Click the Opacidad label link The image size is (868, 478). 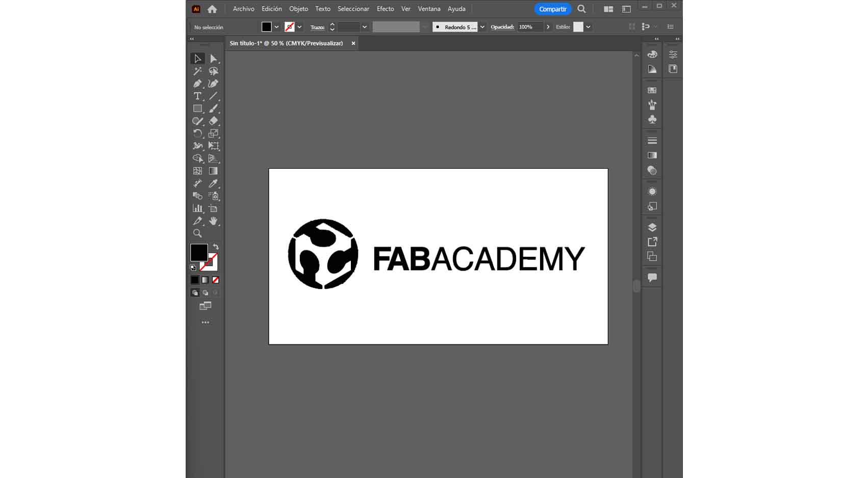point(502,27)
